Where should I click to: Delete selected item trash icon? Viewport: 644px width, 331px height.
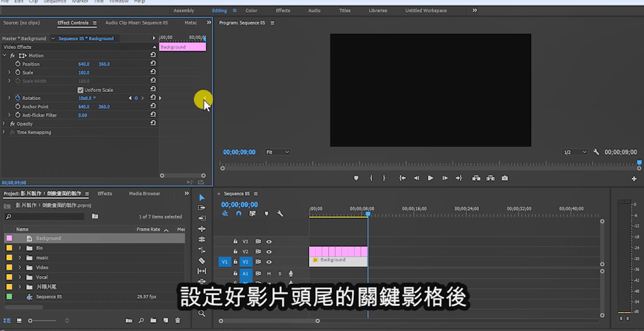click(178, 321)
